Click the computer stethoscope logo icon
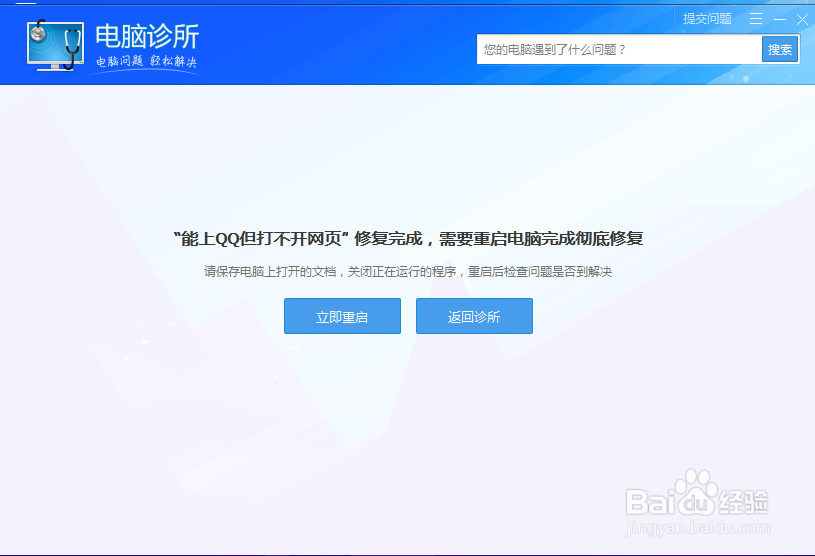Viewport: 815px width, 556px height. pos(55,45)
